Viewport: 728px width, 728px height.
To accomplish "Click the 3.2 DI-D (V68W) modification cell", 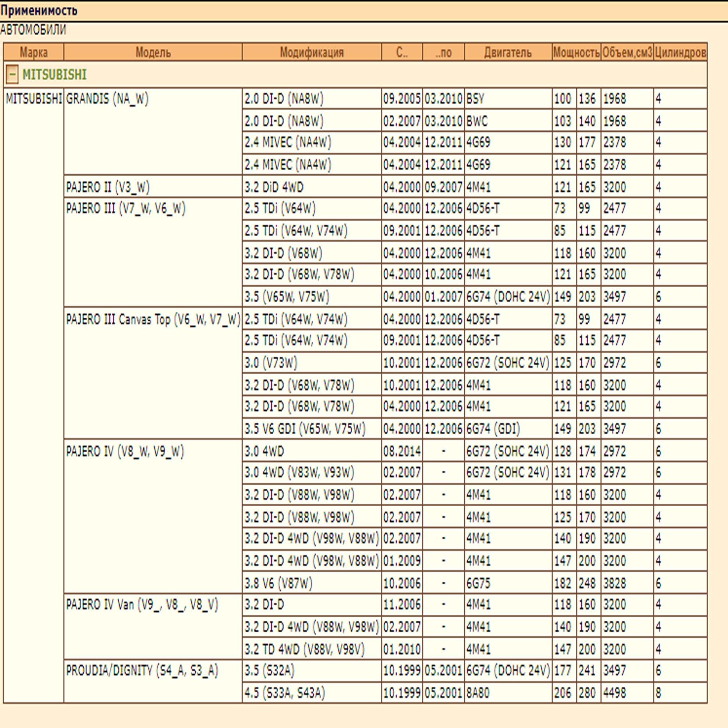I will click(312, 253).
